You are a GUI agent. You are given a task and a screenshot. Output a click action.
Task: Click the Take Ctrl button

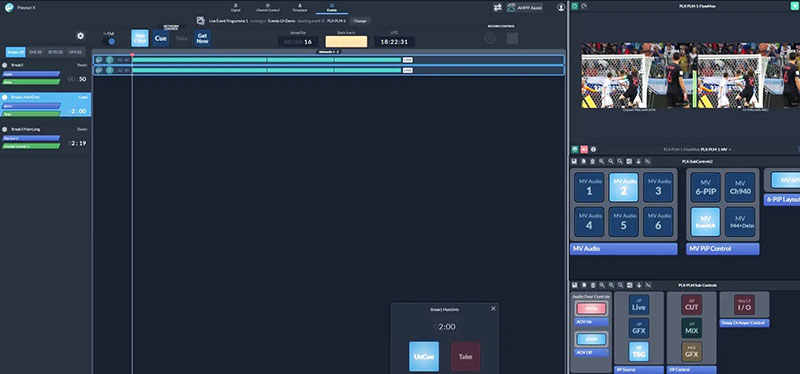[140, 38]
